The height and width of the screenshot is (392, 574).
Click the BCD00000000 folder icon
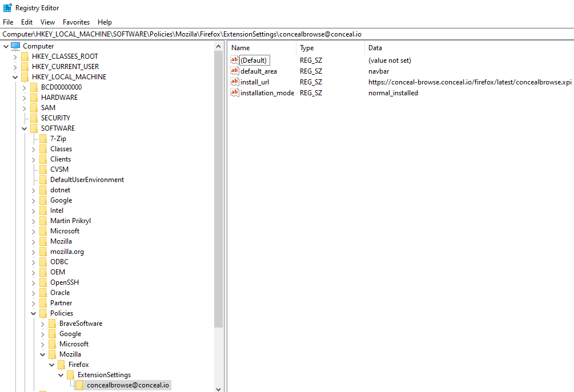[x=34, y=87]
